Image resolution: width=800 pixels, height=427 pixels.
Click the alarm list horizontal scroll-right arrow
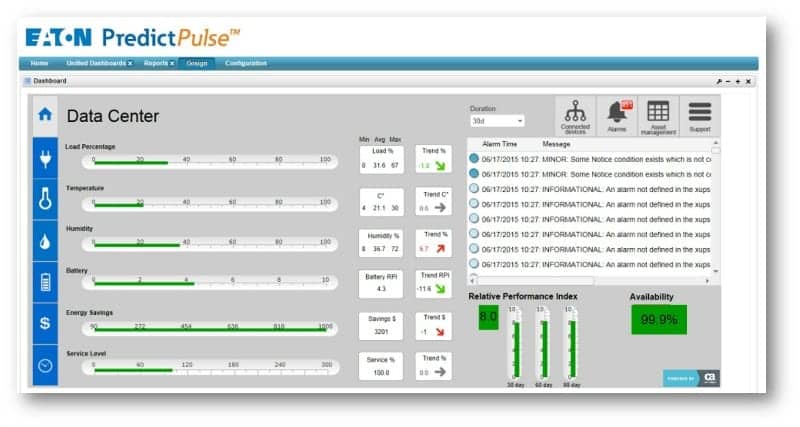pyautogui.click(x=707, y=281)
